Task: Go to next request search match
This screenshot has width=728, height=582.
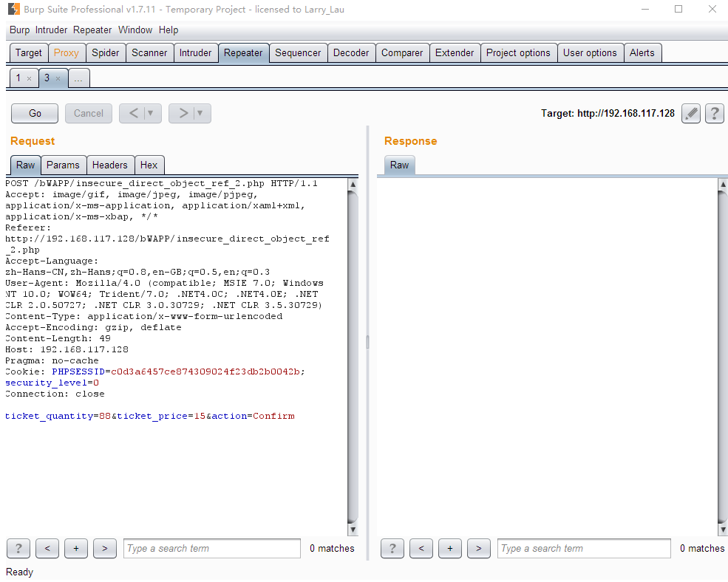Action: coord(105,549)
